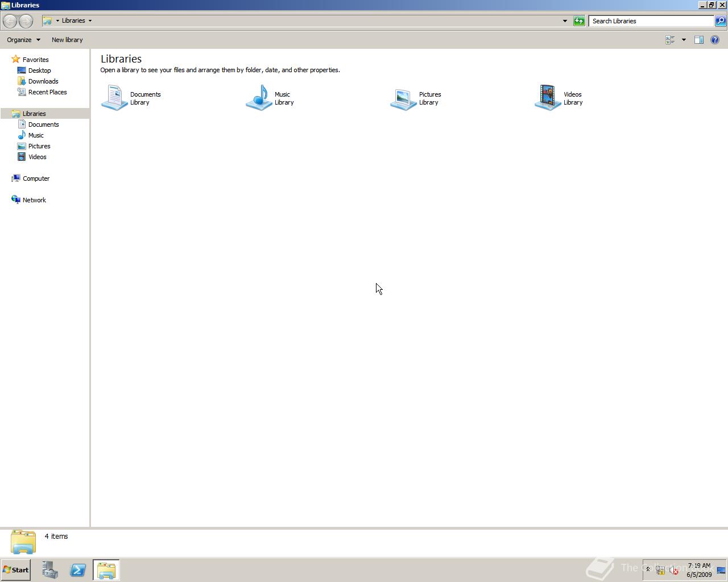Click the network tray icon
Screen dimensions: 728x582
(660, 571)
